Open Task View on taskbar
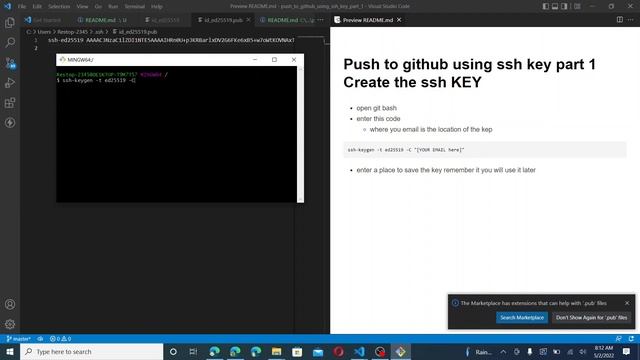The image size is (640, 360). 193,351
